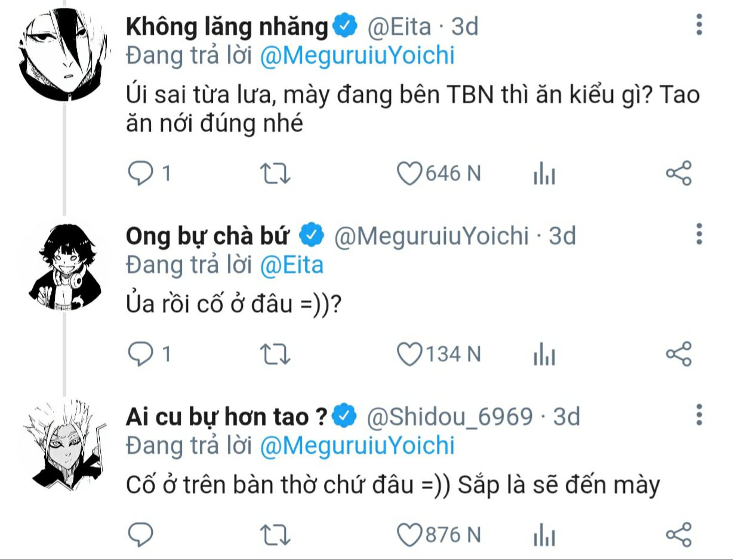The width and height of the screenshot is (733, 560).
Task: Share the Ong bự chà bứ tweet
Action: coord(678,354)
